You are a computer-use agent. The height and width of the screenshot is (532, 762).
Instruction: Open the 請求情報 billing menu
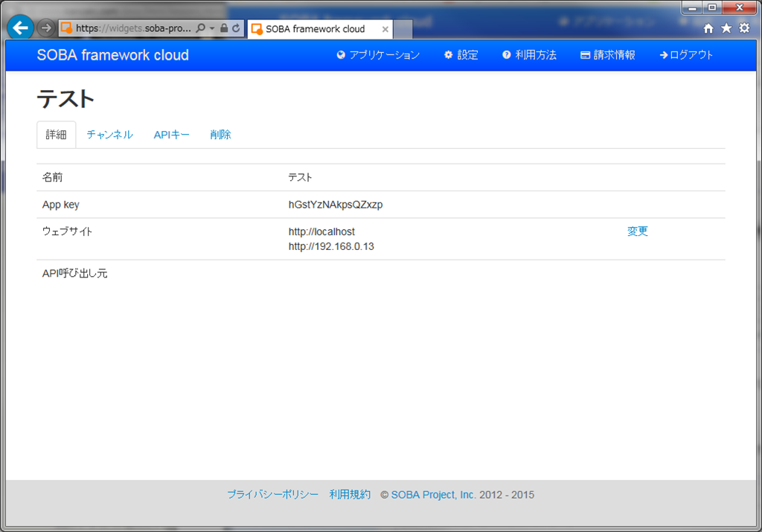click(x=608, y=55)
